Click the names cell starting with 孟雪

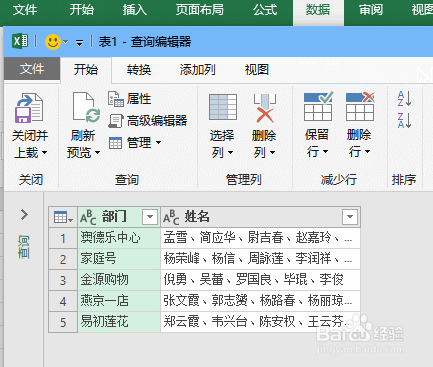point(260,238)
